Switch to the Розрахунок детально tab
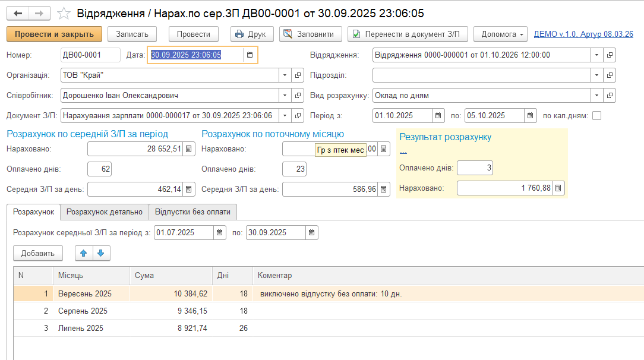Screen dimensions: 644x360 (104, 212)
